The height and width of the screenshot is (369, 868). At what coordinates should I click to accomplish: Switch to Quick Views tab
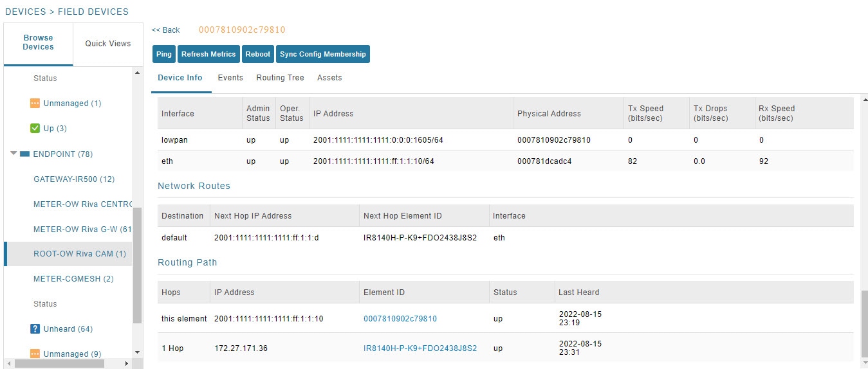click(108, 44)
